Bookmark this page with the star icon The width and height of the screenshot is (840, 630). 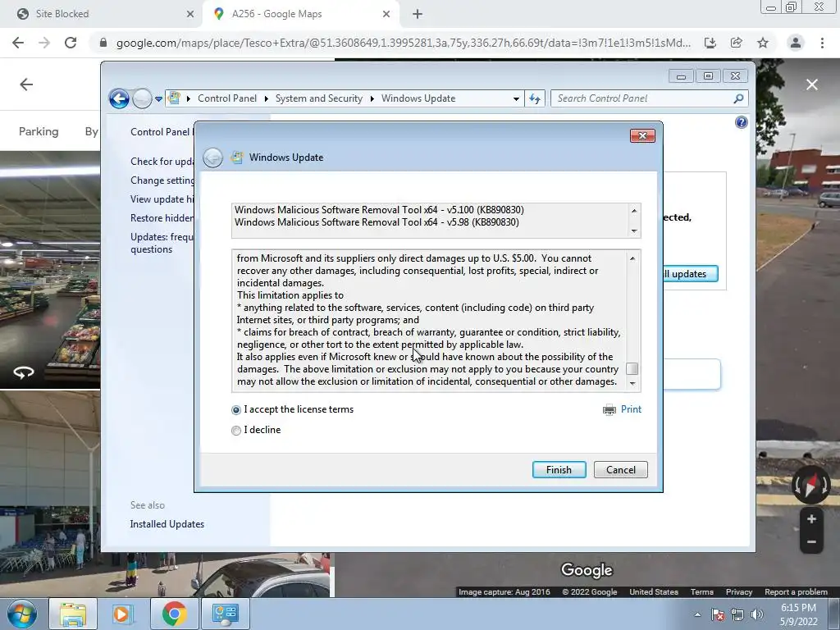click(x=763, y=43)
